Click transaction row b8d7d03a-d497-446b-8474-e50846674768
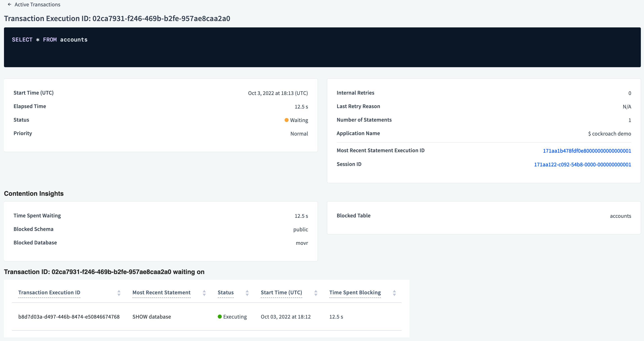 point(69,317)
